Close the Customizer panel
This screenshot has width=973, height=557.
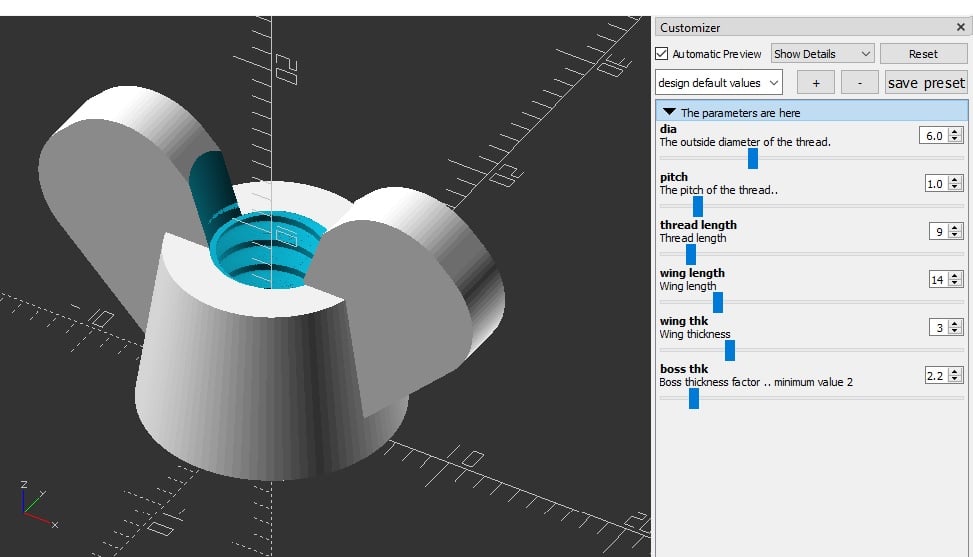(961, 27)
